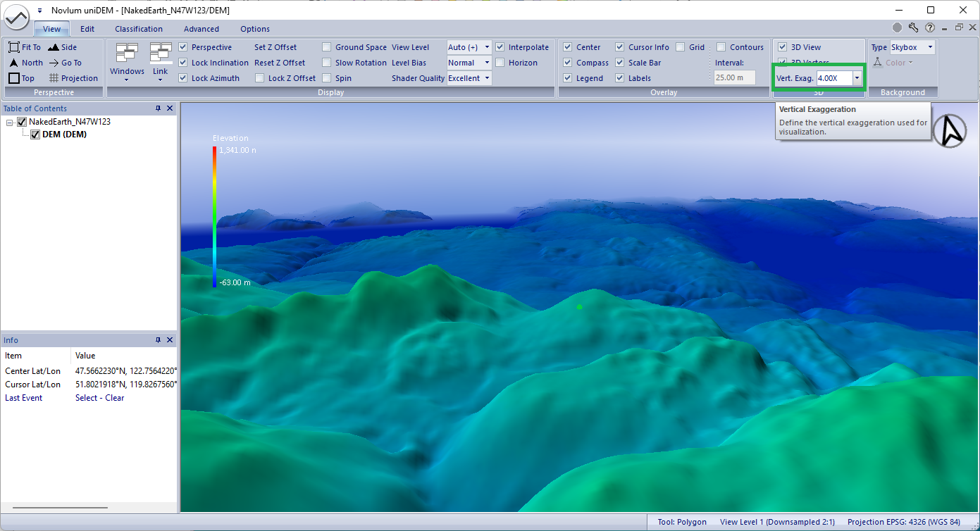
Task: Toggle the Perspective checkbox
Action: click(x=183, y=47)
